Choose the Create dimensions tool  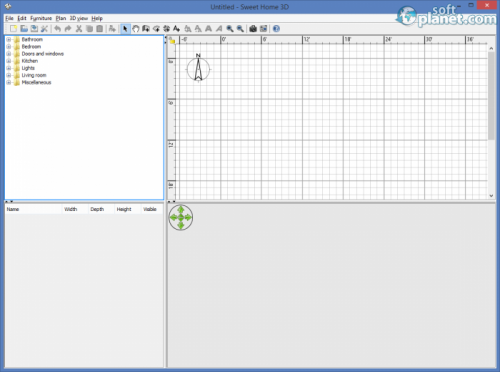166,29
